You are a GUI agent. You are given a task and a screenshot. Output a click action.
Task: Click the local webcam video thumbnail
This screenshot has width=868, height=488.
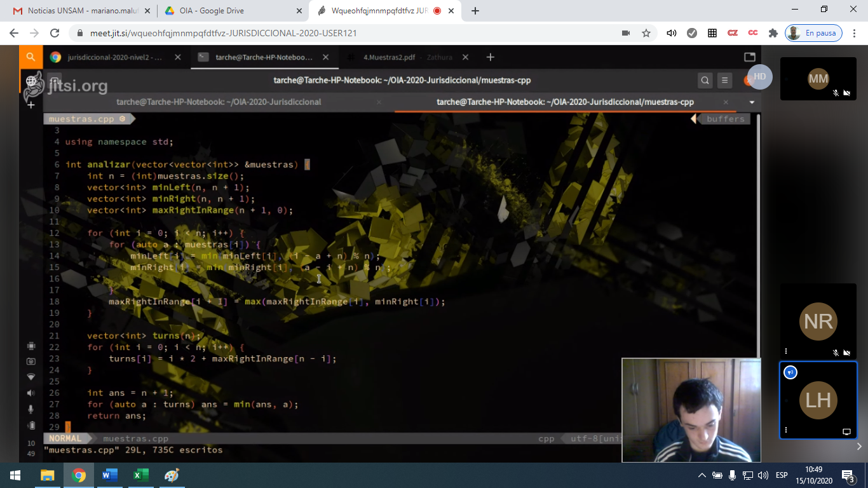[x=691, y=410]
